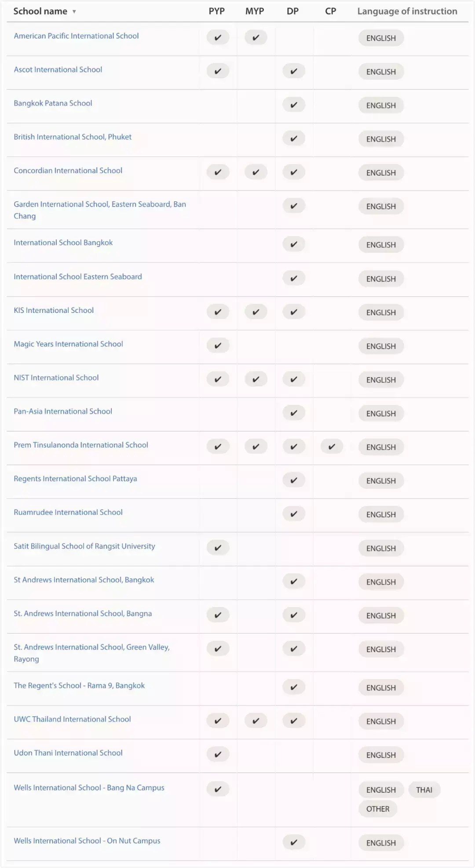The height and width of the screenshot is (868, 475).
Task: Click the THAI language tag for Wells Bang Na
Action: 424,790
